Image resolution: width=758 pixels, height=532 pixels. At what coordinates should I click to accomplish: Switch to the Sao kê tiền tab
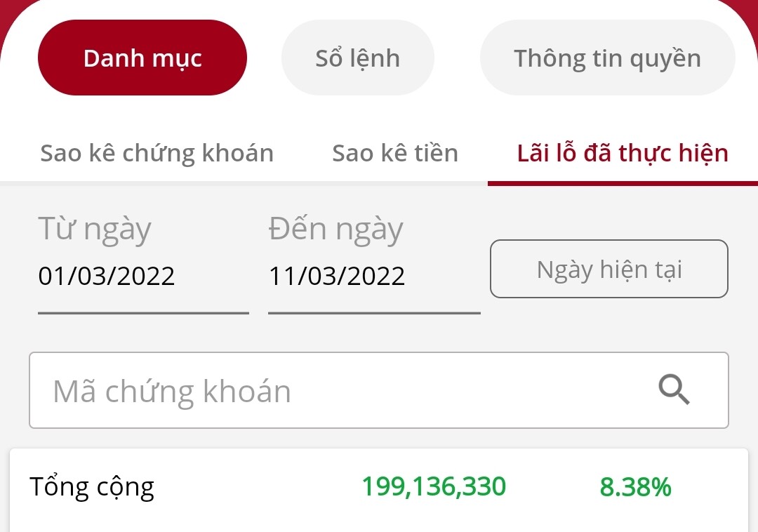(x=395, y=153)
